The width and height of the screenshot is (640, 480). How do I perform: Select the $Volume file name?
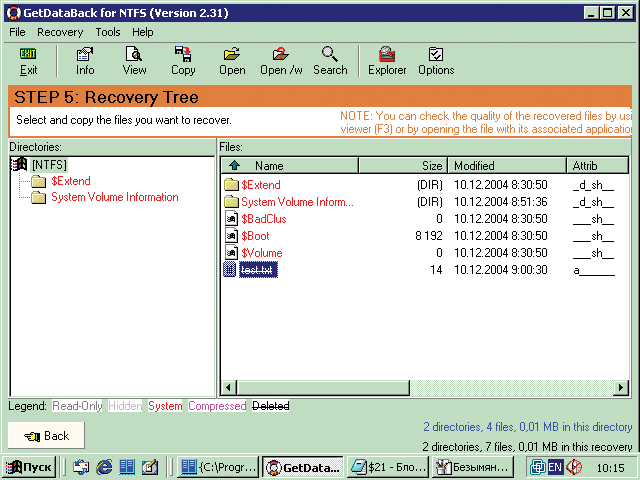[x=262, y=253]
